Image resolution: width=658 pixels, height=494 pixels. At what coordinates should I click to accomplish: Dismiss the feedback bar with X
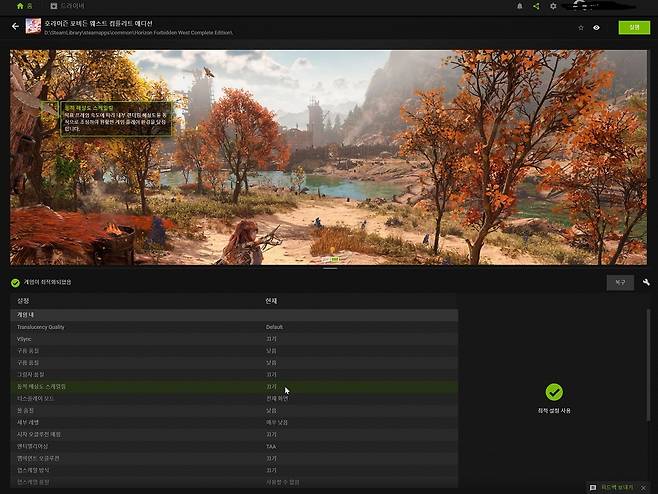[x=643, y=488]
